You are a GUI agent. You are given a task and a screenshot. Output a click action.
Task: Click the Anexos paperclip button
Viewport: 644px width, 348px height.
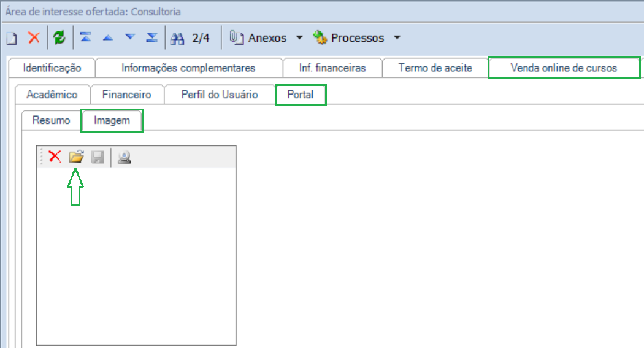[x=258, y=38]
